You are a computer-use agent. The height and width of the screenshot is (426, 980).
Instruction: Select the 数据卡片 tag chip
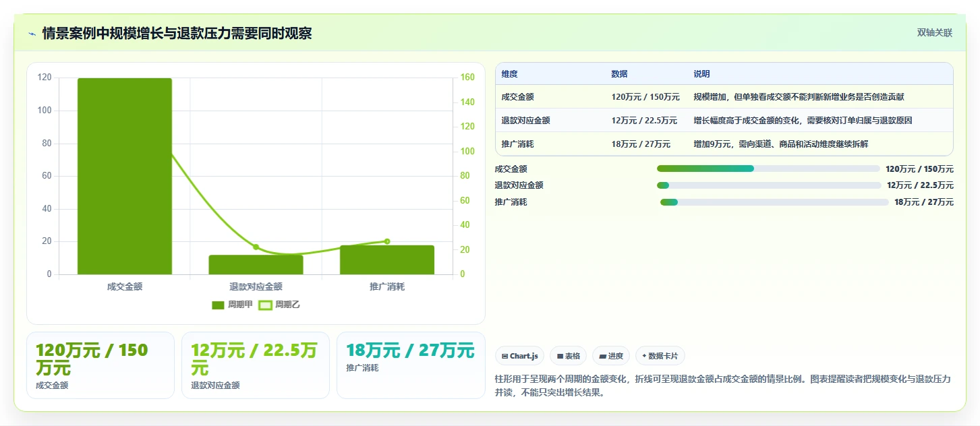660,356
